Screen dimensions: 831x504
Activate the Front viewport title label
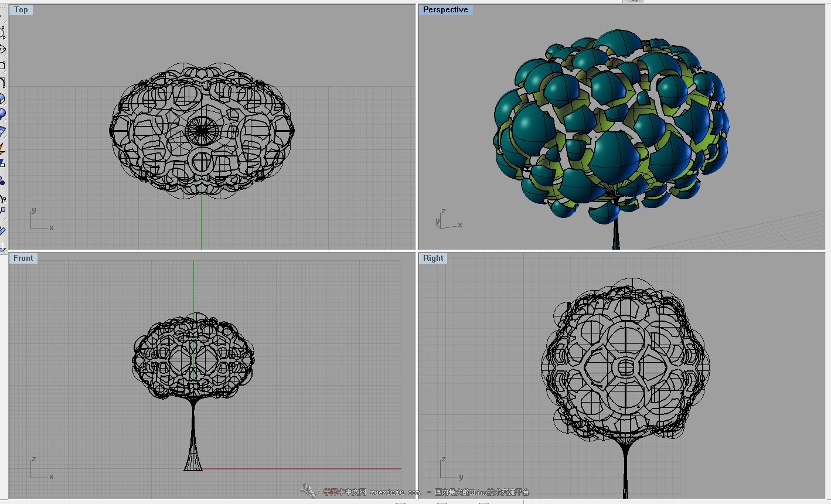coord(23,258)
